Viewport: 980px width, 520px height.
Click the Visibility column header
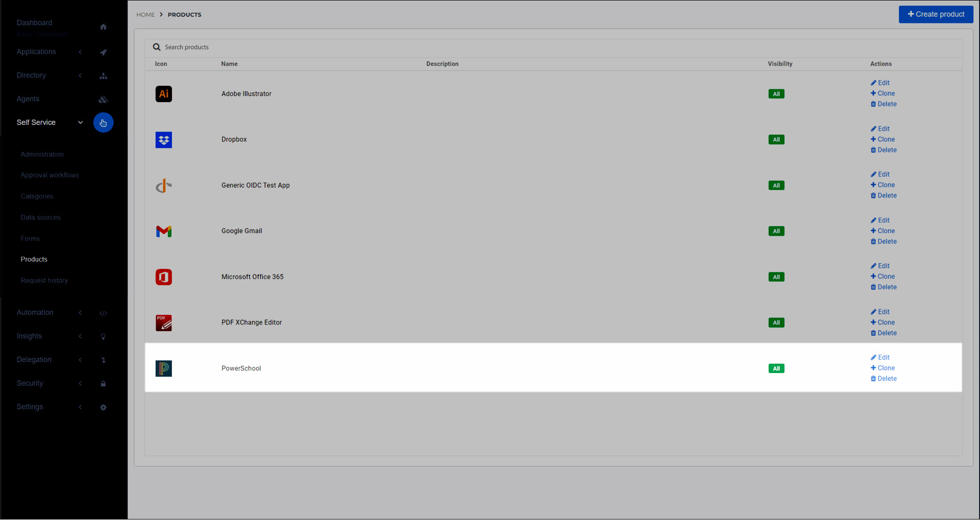pos(780,64)
